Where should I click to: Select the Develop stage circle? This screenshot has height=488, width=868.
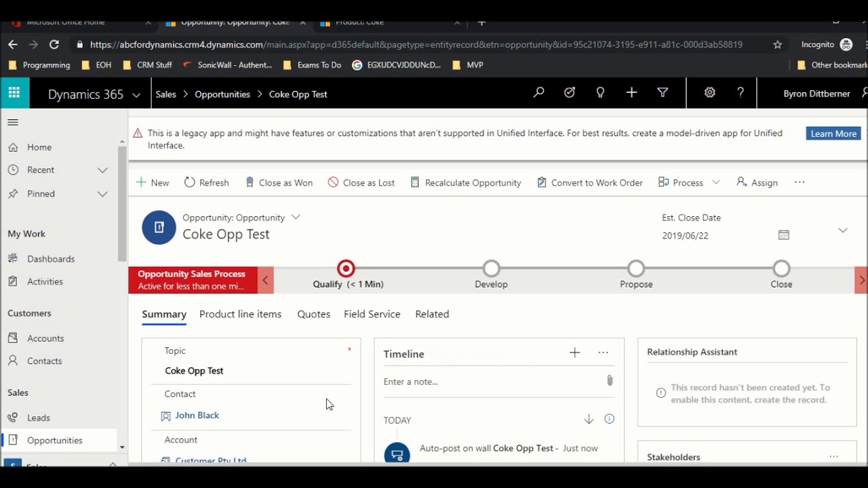click(492, 268)
